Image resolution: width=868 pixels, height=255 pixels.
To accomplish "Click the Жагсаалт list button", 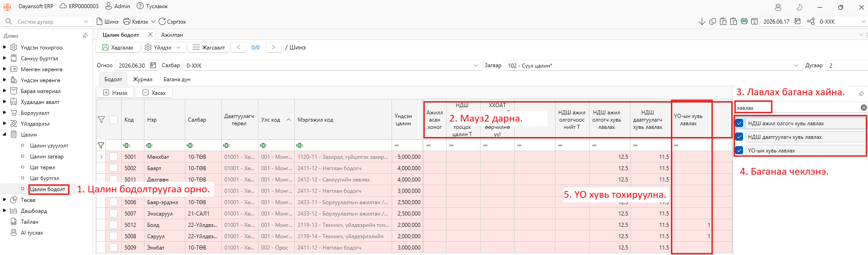I will pyautogui.click(x=208, y=47).
